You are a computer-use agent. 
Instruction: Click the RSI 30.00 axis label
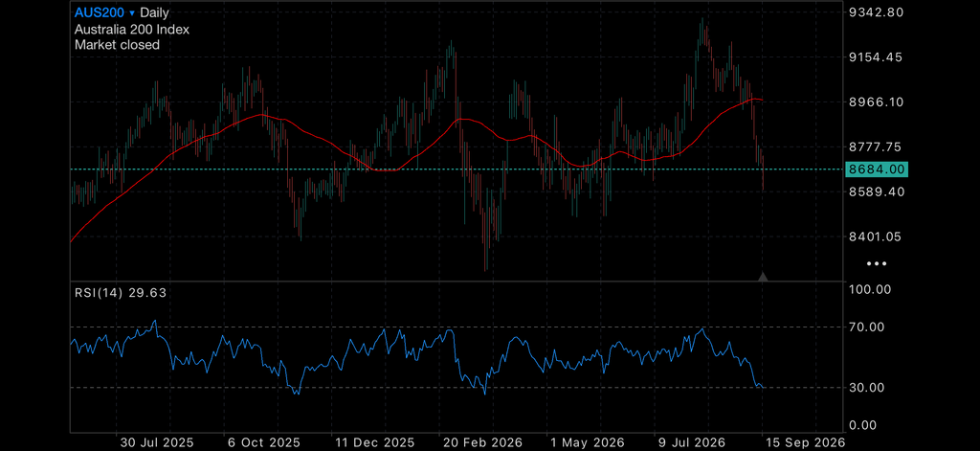tap(867, 388)
